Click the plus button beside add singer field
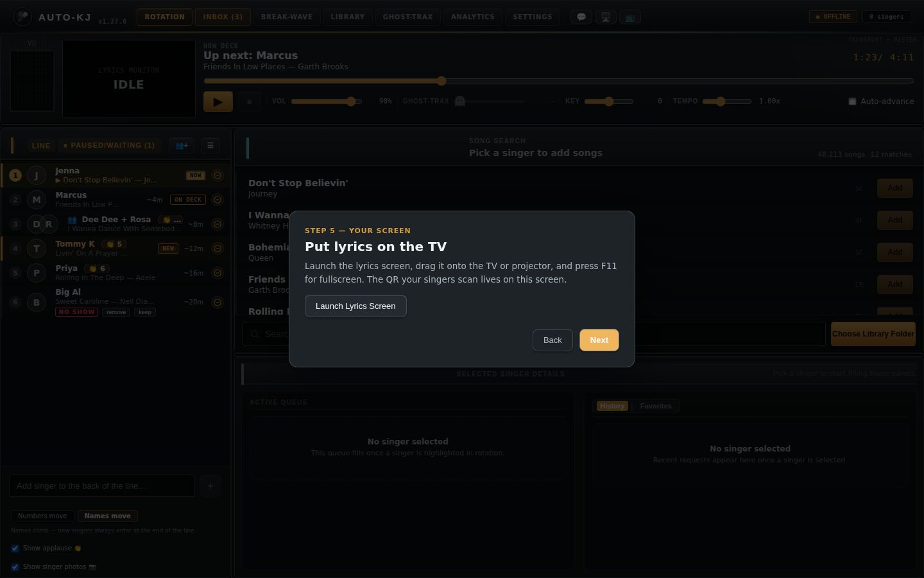The width and height of the screenshot is (924, 578). pyautogui.click(x=210, y=486)
